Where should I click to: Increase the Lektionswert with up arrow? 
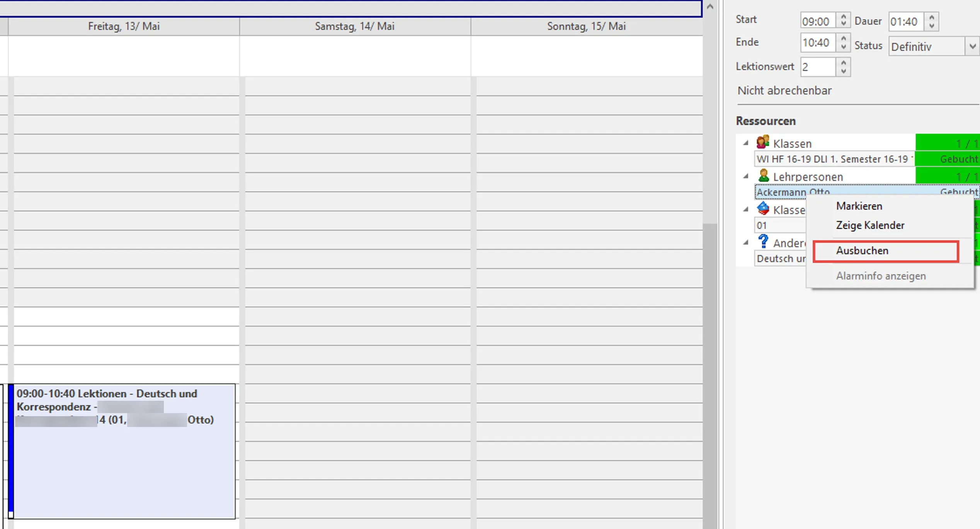click(844, 62)
